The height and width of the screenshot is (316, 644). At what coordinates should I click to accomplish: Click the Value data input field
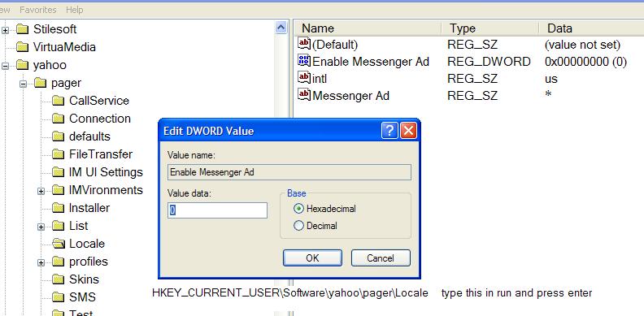click(x=217, y=210)
